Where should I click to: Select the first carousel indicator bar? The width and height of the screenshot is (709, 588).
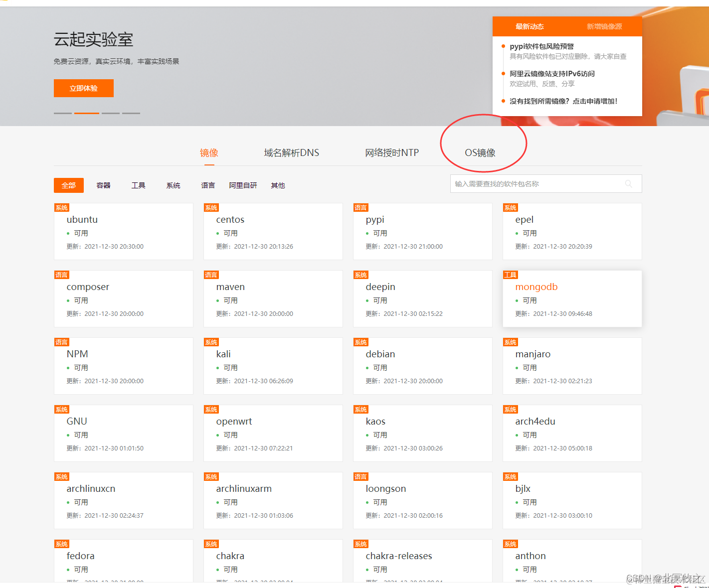63,113
